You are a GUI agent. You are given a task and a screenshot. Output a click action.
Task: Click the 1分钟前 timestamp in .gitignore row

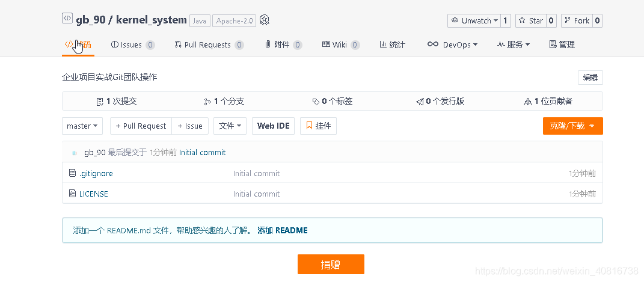[x=583, y=174]
